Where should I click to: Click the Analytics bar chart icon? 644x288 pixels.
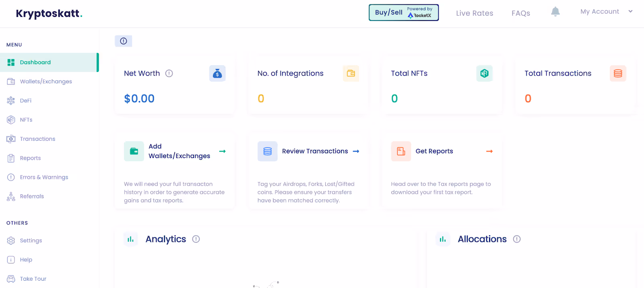click(130, 239)
